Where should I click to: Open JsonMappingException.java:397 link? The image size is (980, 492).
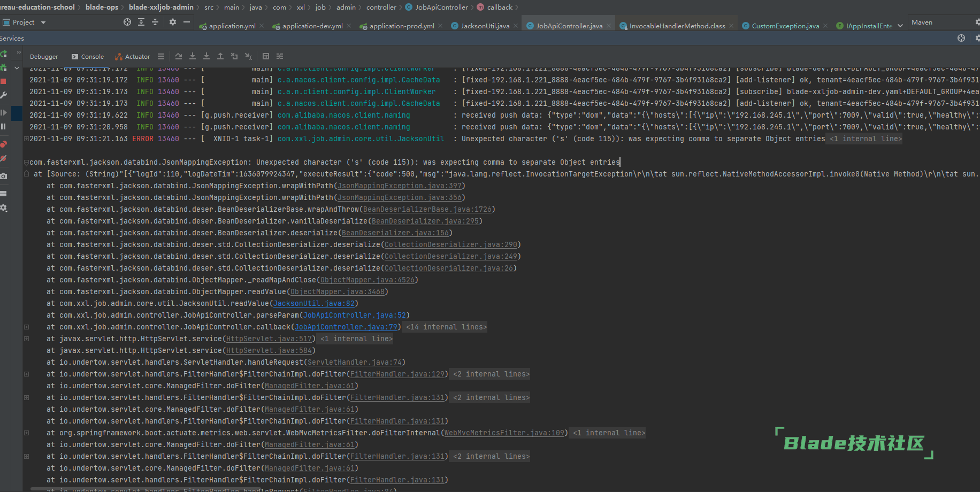[x=400, y=186]
